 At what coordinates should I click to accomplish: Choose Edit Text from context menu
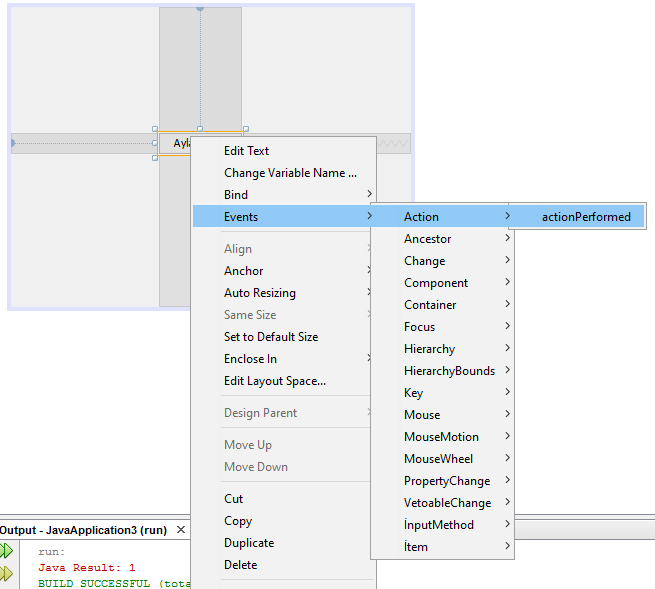[x=284, y=151]
